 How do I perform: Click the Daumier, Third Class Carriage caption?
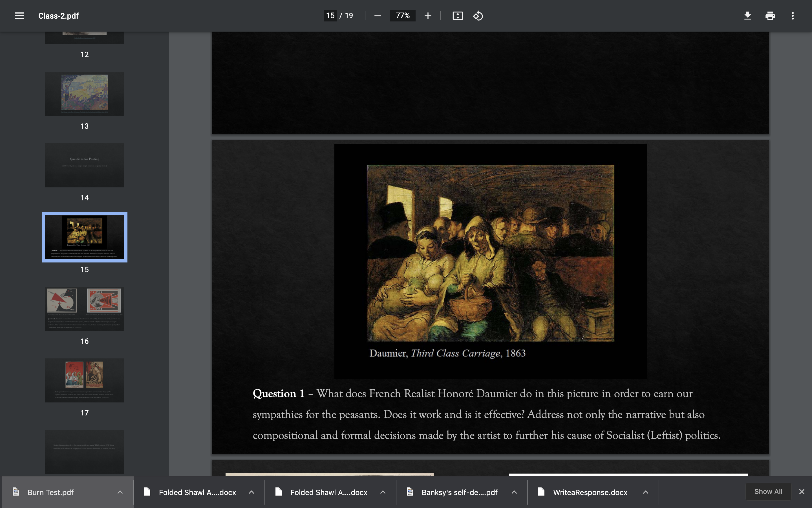(x=447, y=353)
